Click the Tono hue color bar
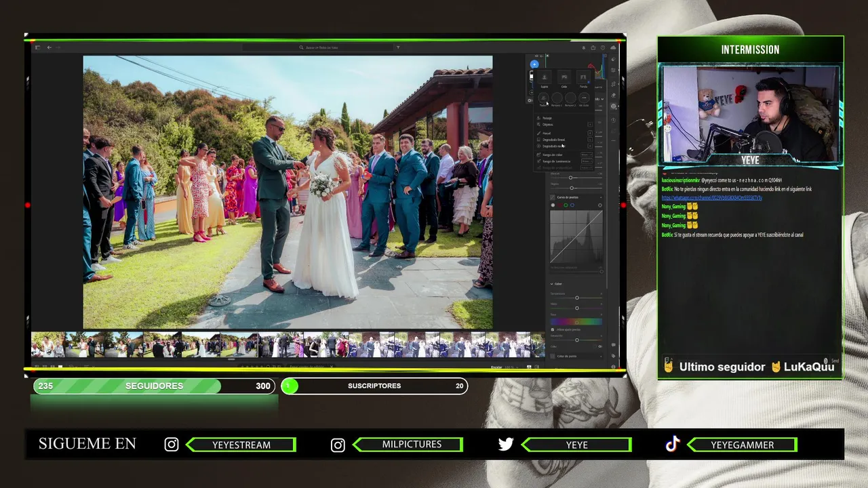 [576, 322]
